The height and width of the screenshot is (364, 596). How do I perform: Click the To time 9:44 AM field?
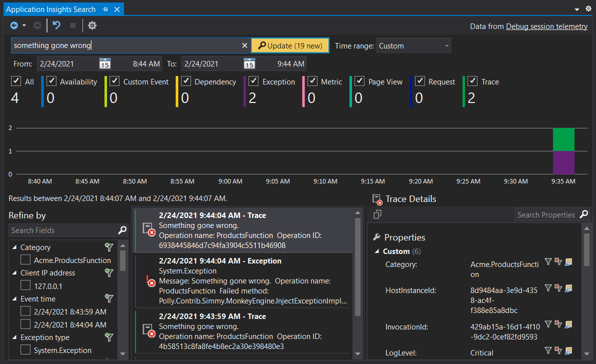pos(291,64)
